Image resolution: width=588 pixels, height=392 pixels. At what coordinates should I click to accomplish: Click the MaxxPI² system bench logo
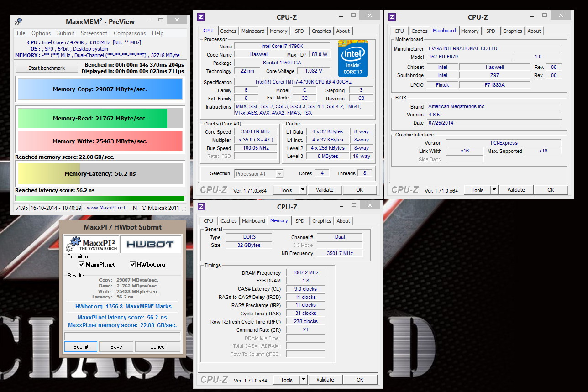click(x=92, y=244)
